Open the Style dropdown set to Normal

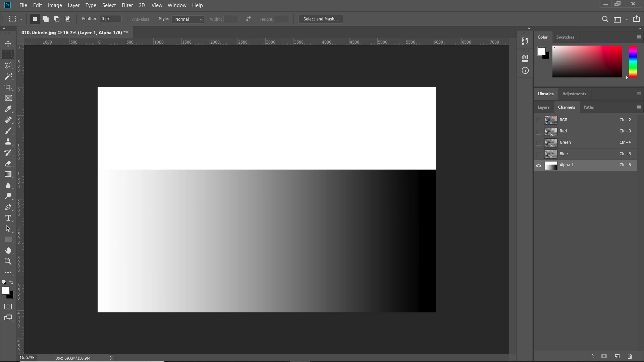188,19
